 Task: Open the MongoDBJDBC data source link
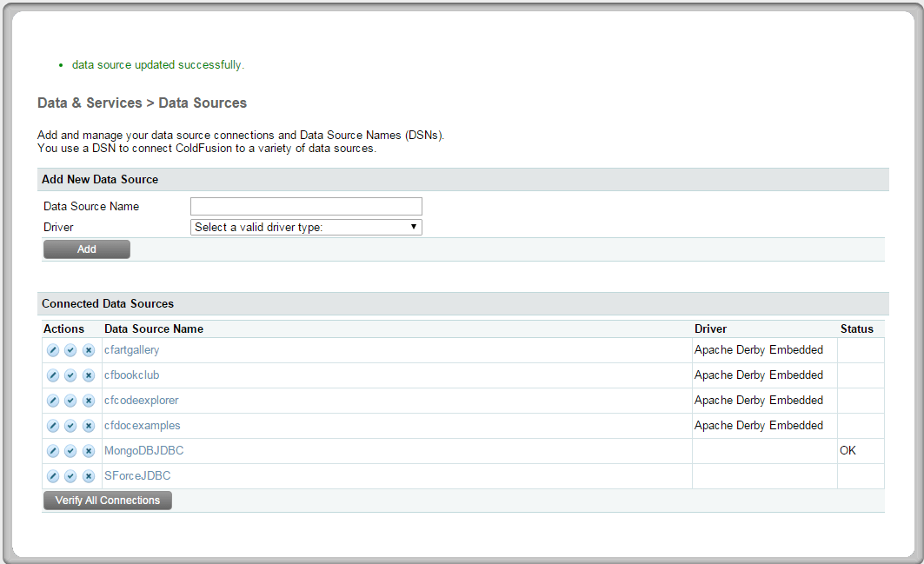[143, 451]
